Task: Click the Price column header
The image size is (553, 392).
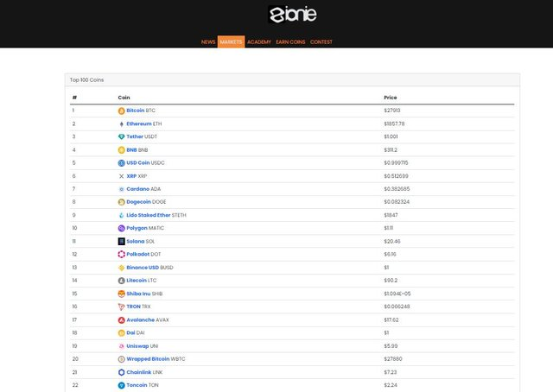Action: [x=391, y=98]
